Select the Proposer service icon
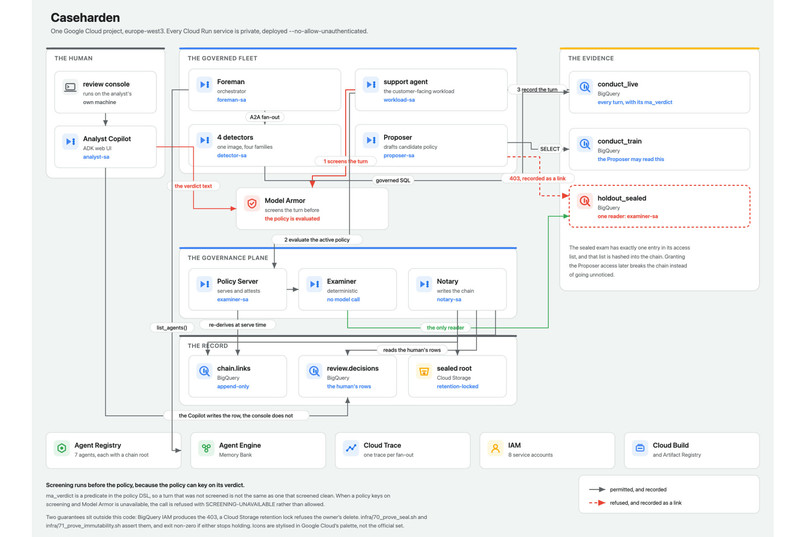This screenshot has height=537, width=806. click(371, 140)
